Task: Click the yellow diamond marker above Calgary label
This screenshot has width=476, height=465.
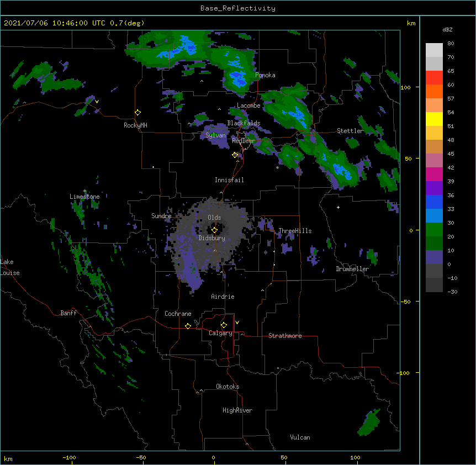Action: tap(224, 325)
